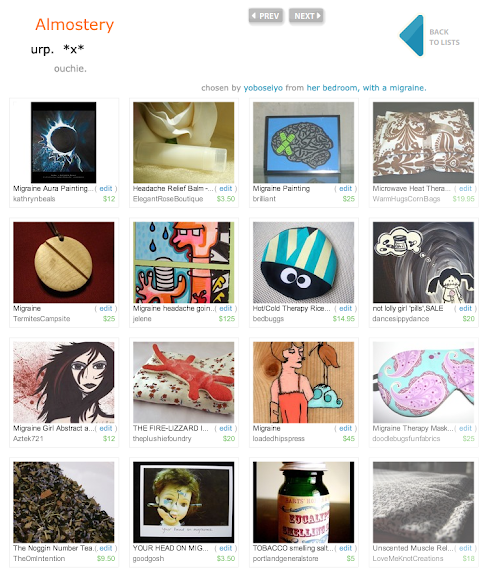Screen dimensions: 488x576
Task: Open curator yoboseiyo's profile link
Action: 263,88
